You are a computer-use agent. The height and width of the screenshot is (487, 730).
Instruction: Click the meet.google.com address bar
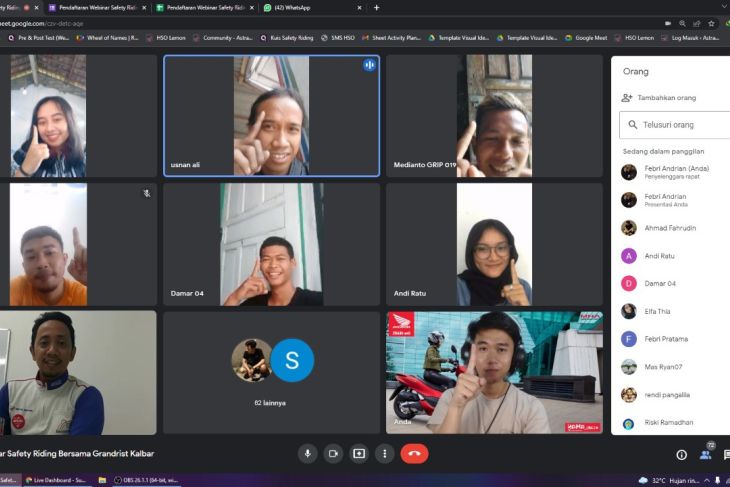pyautogui.click(x=326, y=23)
